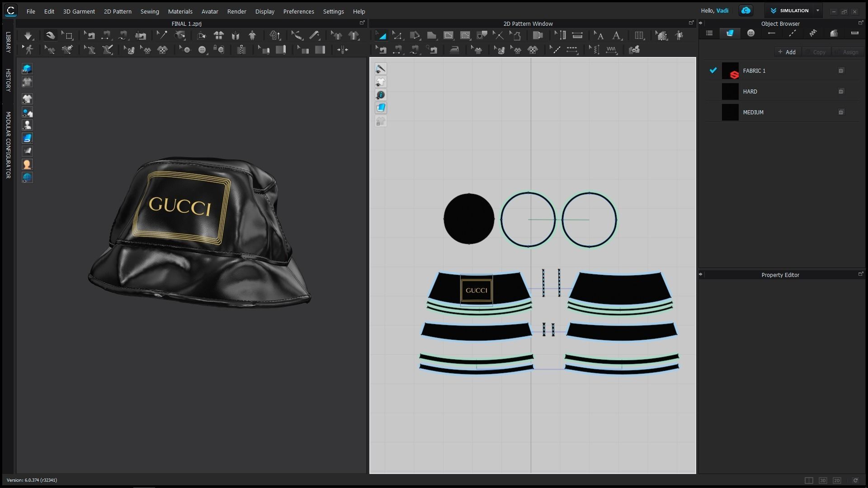
Task: Open the File menu
Action: click(x=31, y=11)
